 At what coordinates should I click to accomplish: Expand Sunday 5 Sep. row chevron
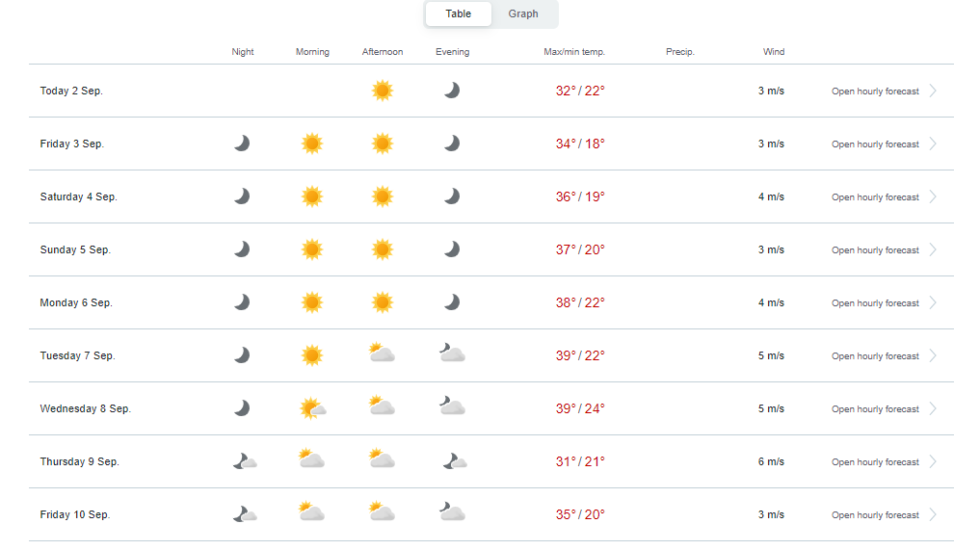coord(933,249)
